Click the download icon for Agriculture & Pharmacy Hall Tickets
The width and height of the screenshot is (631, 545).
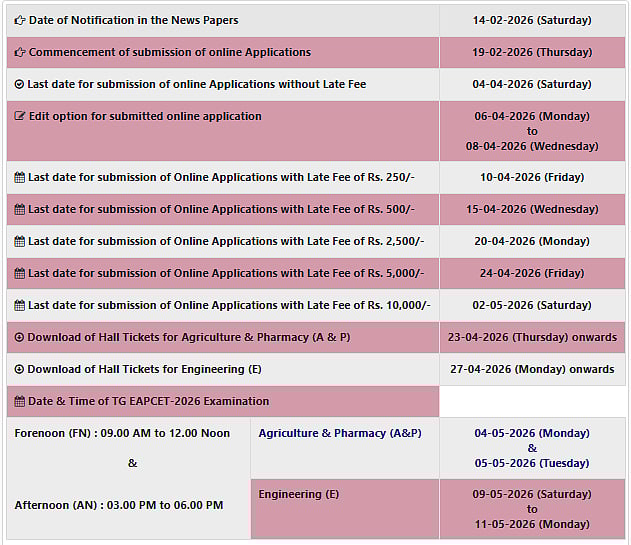(x=19, y=338)
